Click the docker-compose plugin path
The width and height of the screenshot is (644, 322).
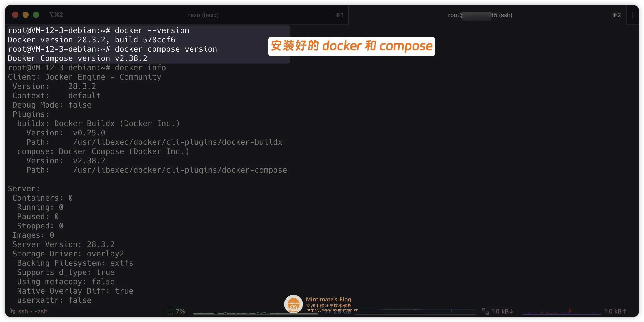coord(180,170)
